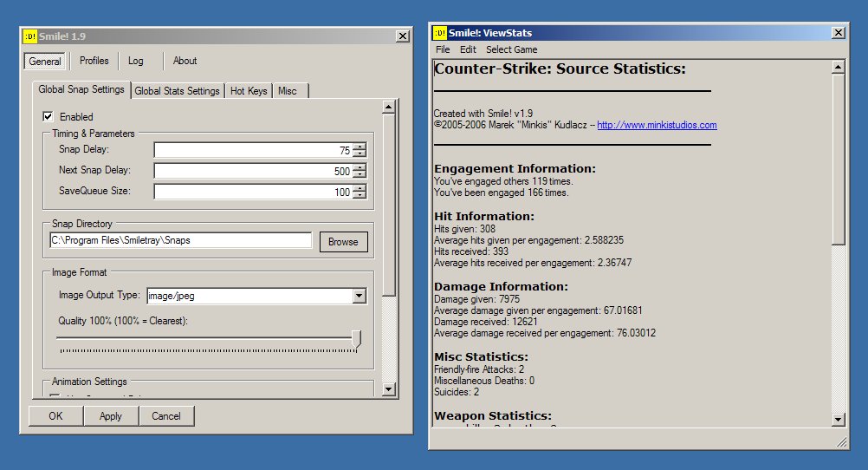This screenshot has height=470, width=868.
Task: Click the Smile! 1.9 title bar icon
Action: coord(30,36)
